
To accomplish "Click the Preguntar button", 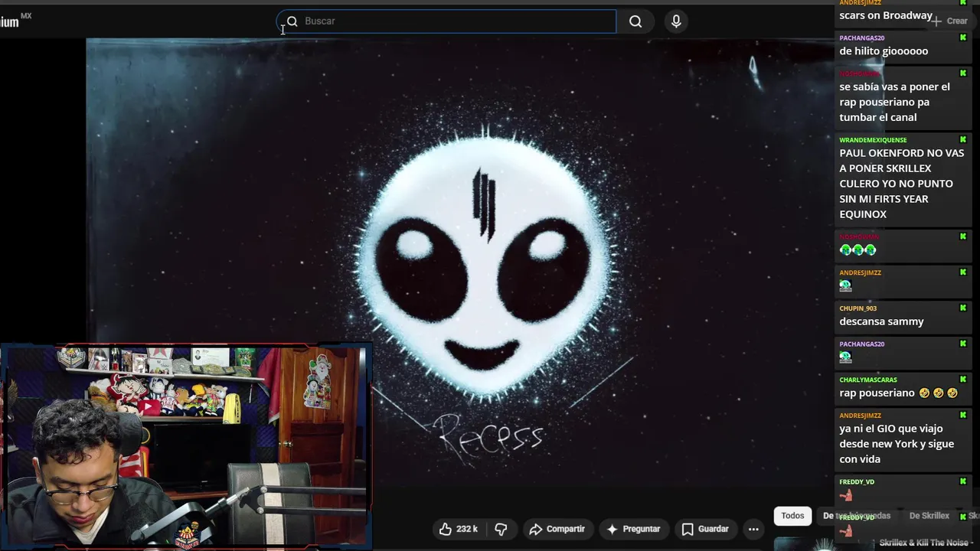I will pos(633,529).
